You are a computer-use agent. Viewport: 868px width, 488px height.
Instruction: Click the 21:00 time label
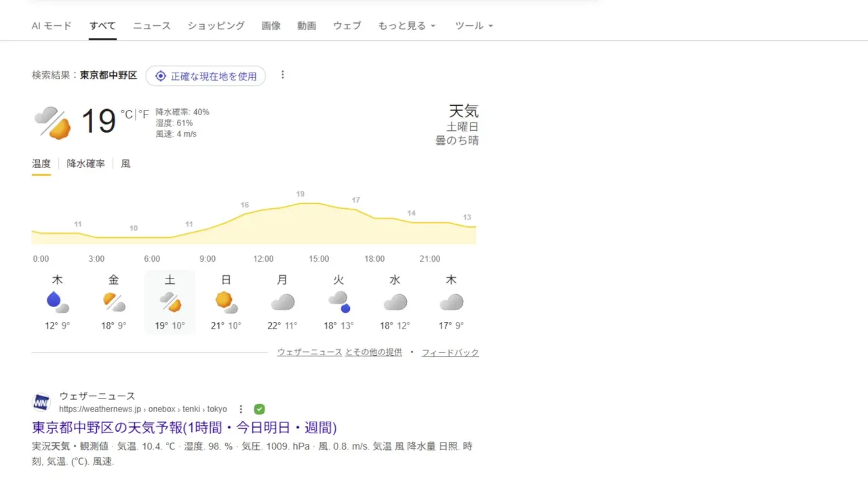[x=430, y=259]
